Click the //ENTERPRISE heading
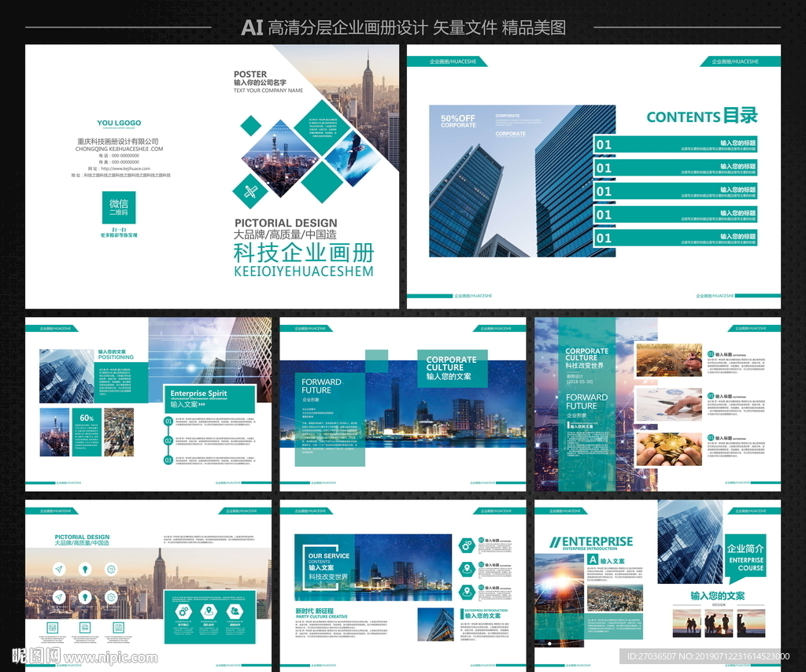This screenshot has width=806, height=672. tap(591, 541)
